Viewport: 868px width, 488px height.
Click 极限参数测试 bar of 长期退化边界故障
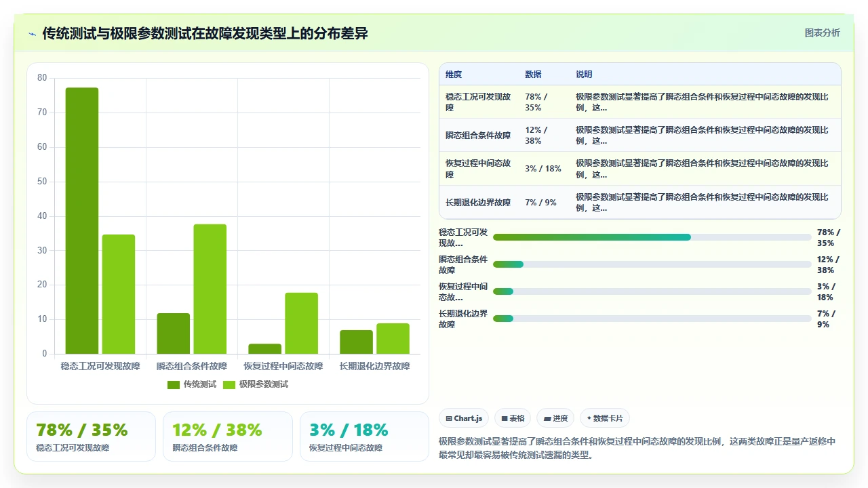[393, 339]
